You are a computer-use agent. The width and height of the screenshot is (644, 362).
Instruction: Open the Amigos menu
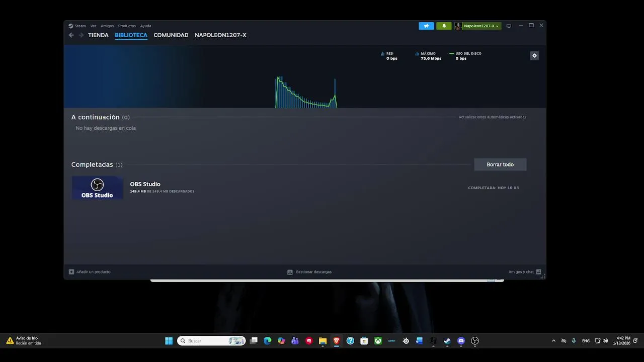[x=107, y=26]
